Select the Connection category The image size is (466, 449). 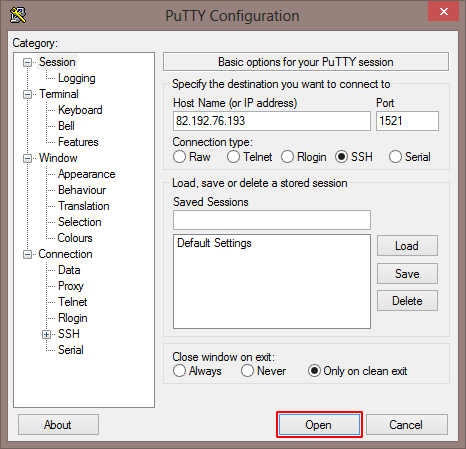pos(65,254)
